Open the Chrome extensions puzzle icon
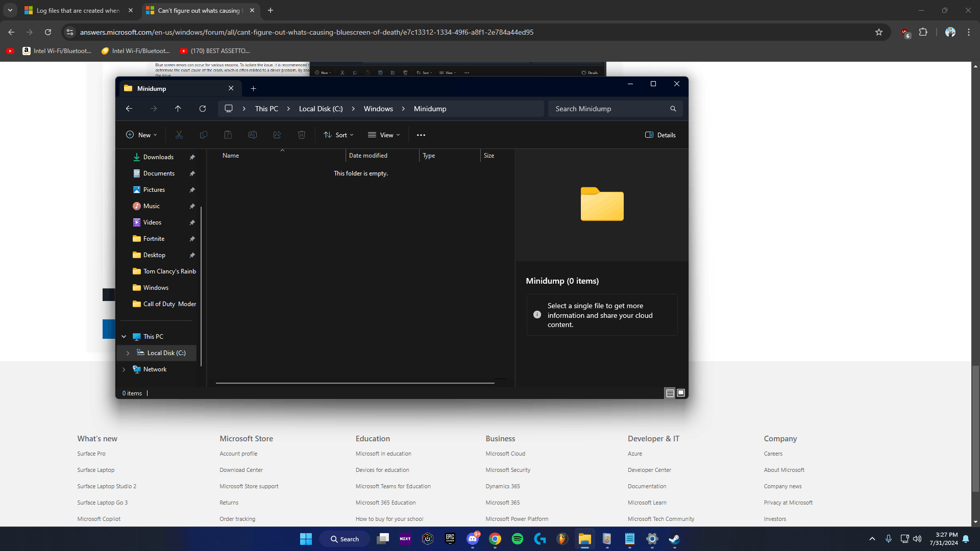Viewport: 980px width, 551px height. coord(923,32)
